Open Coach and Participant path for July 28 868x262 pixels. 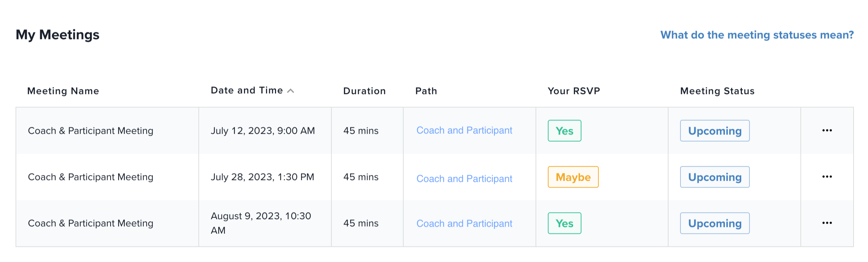click(x=464, y=179)
